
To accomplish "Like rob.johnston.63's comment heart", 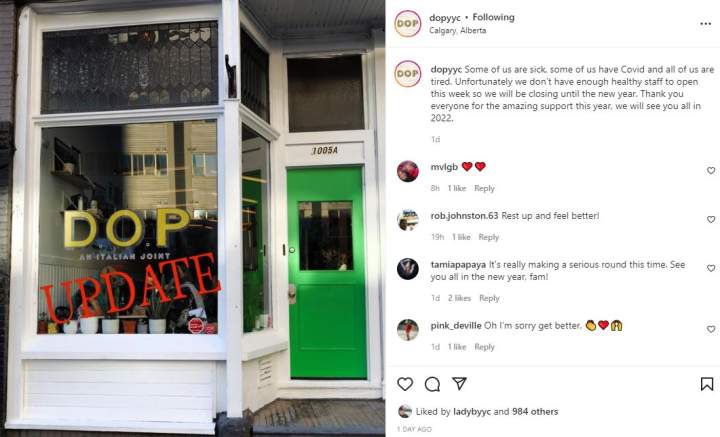I will point(711,219).
